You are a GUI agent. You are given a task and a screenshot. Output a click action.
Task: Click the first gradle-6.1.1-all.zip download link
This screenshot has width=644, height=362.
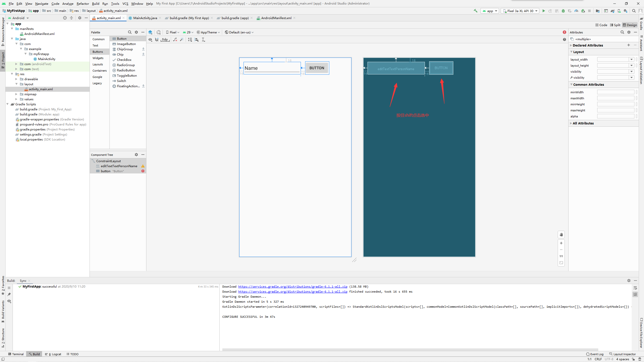click(293, 287)
